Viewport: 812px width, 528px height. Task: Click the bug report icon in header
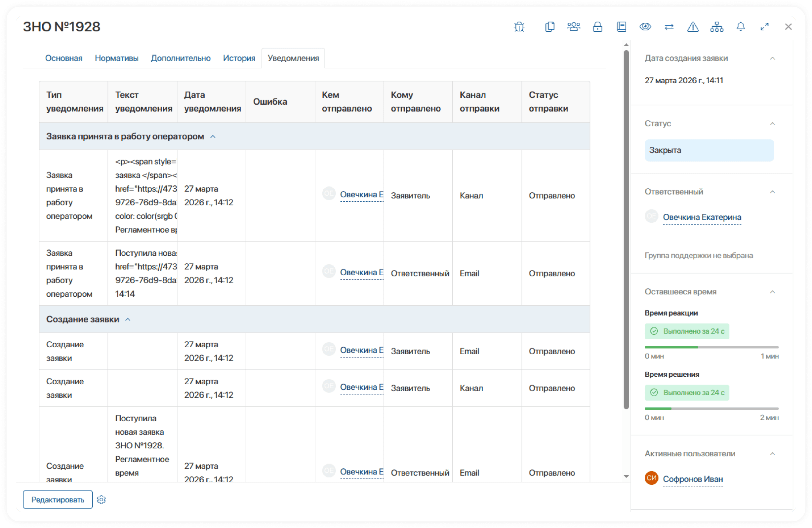tap(519, 26)
